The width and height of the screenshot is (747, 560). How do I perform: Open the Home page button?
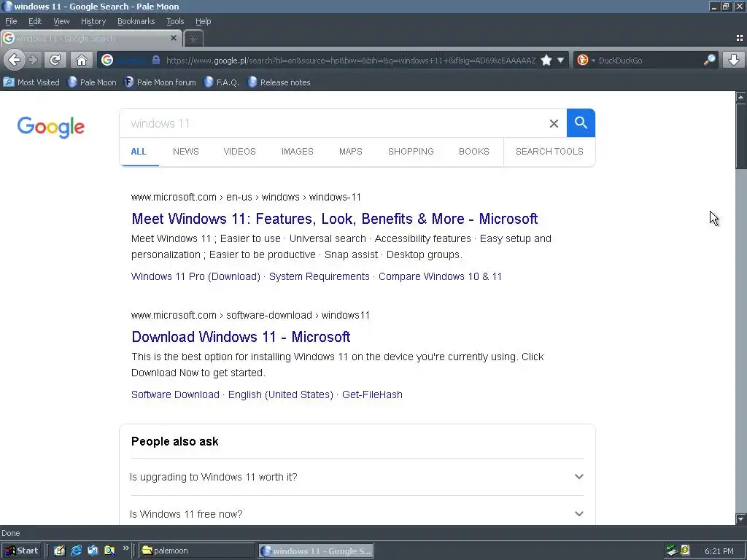pyautogui.click(x=82, y=60)
